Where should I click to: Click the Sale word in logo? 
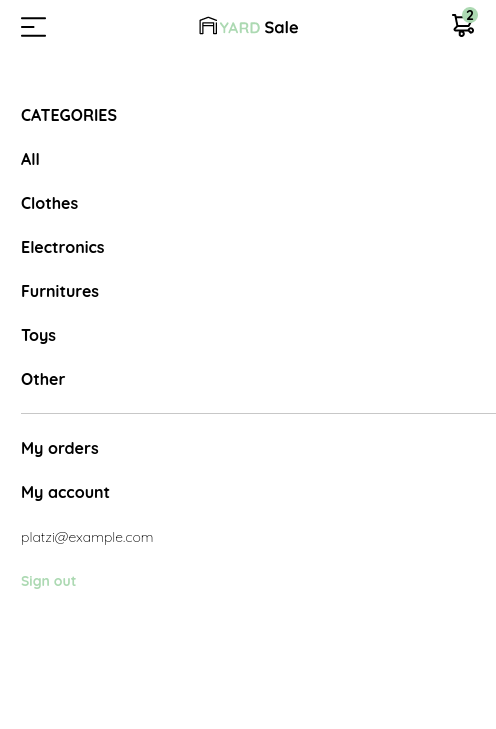(281, 28)
